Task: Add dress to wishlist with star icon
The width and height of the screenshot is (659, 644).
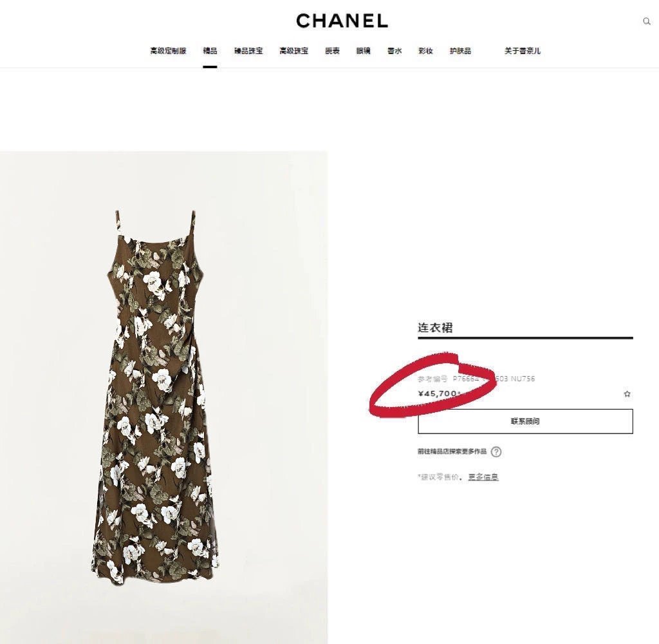Action: coord(627,393)
